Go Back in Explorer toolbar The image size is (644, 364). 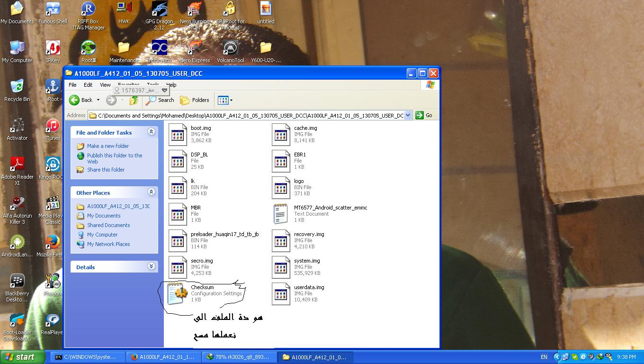point(81,100)
